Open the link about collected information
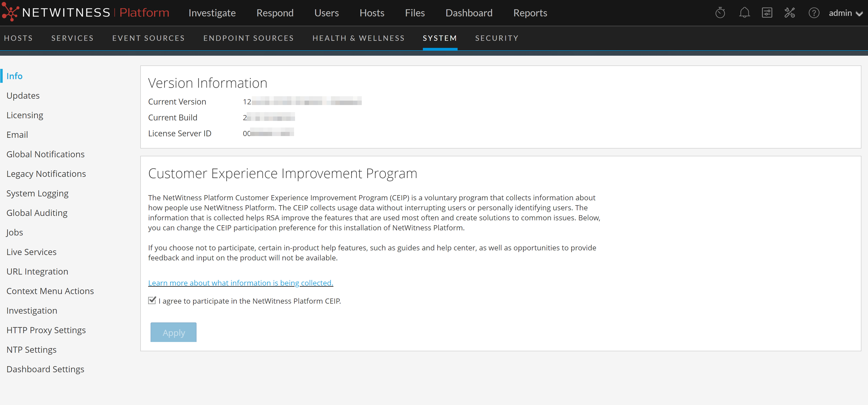This screenshot has height=405, width=868. coord(240,283)
